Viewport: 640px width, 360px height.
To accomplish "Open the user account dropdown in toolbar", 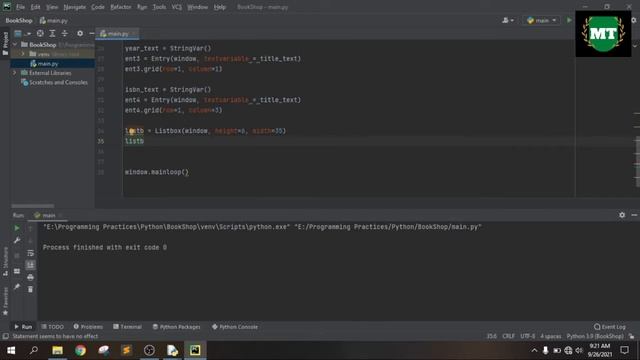I will 508,20.
